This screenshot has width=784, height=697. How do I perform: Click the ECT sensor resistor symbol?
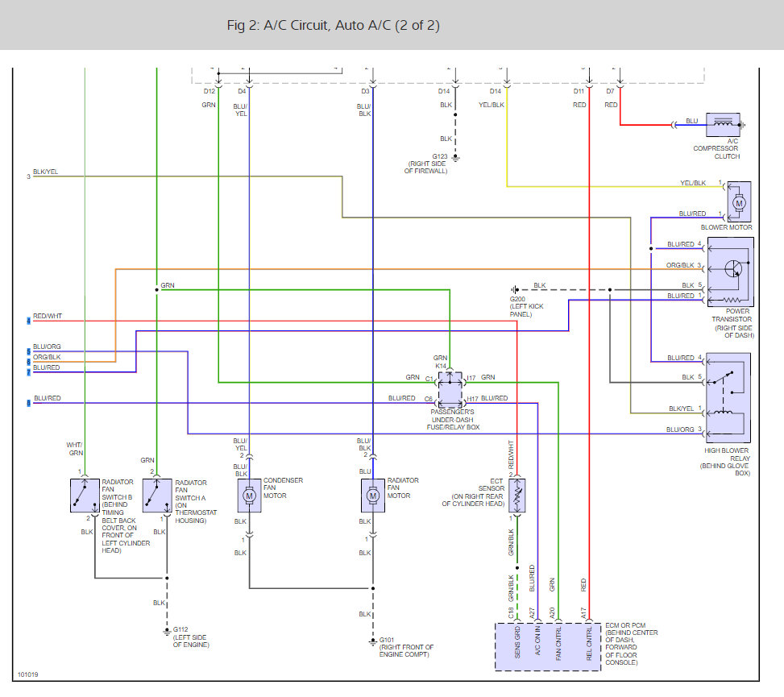click(517, 496)
